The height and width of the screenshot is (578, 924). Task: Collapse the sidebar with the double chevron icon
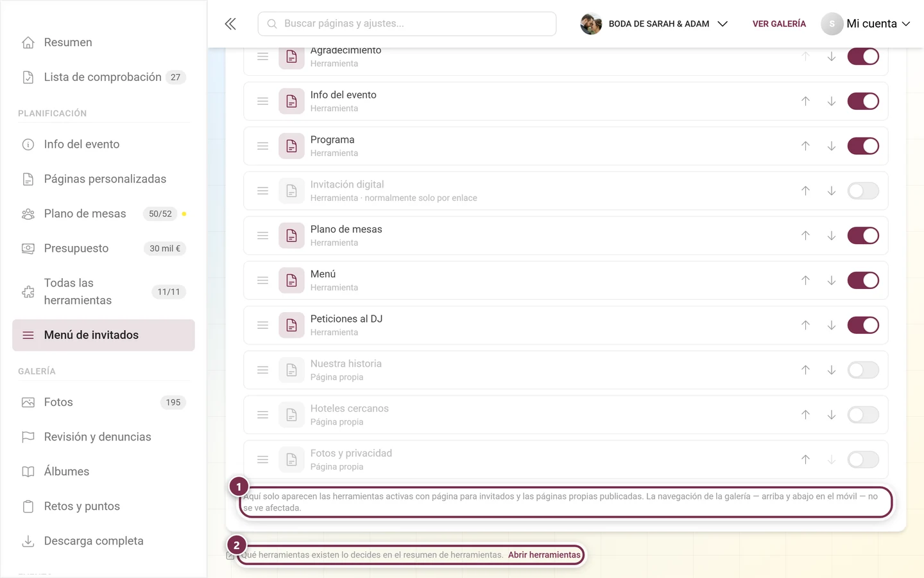click(230, 24)
